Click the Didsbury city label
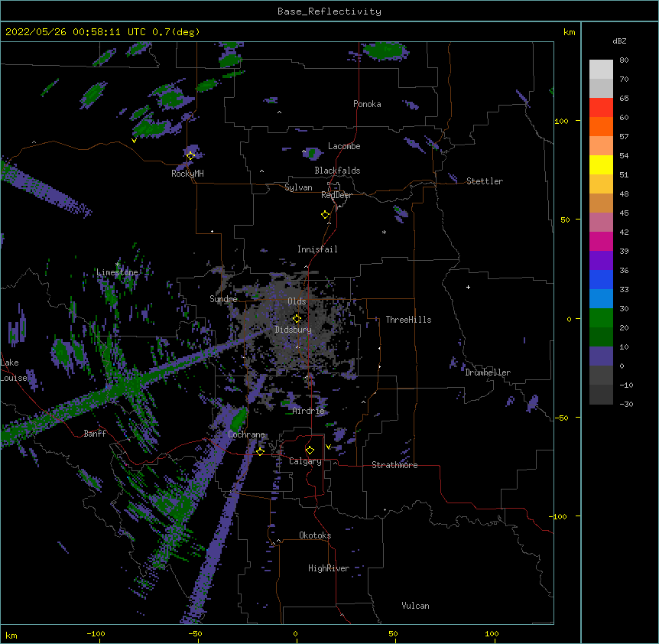This screenshot has height=644, width=659. (x=293, y=330)
